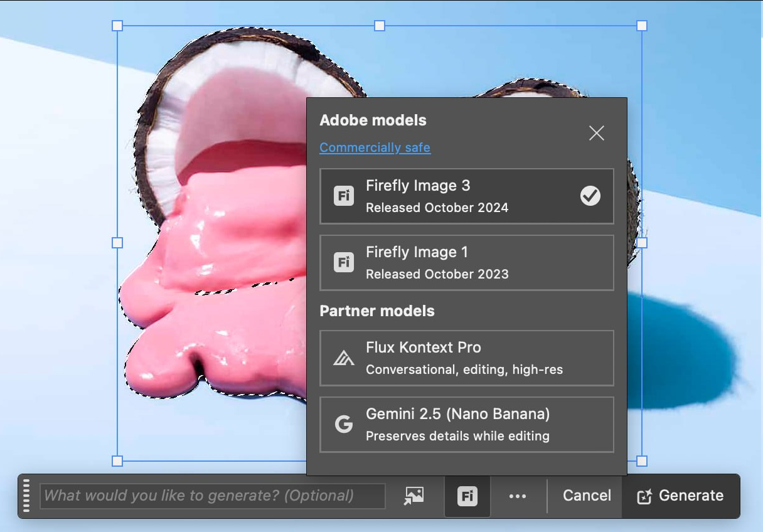Click the reference image icon

[x=414, y=496]
